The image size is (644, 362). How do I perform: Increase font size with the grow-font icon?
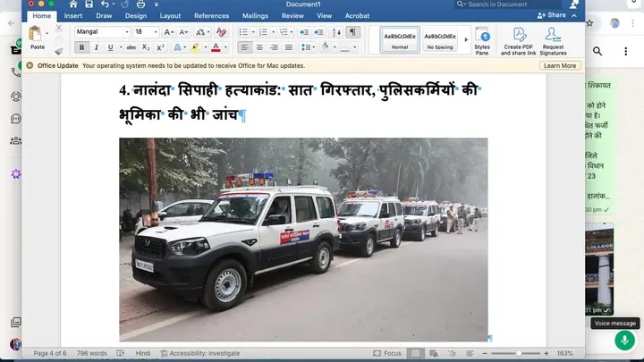coord(169,32)
